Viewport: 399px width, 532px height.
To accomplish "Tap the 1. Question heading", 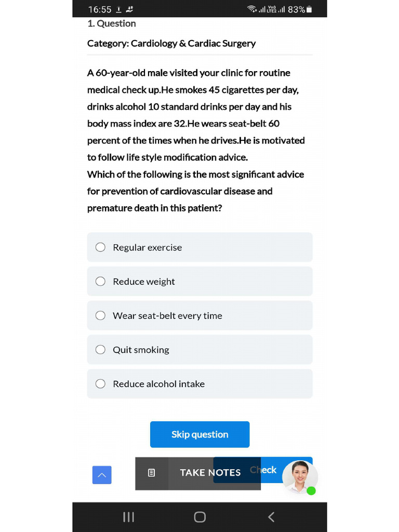I will pyautogui.click(x=112, y=23).
